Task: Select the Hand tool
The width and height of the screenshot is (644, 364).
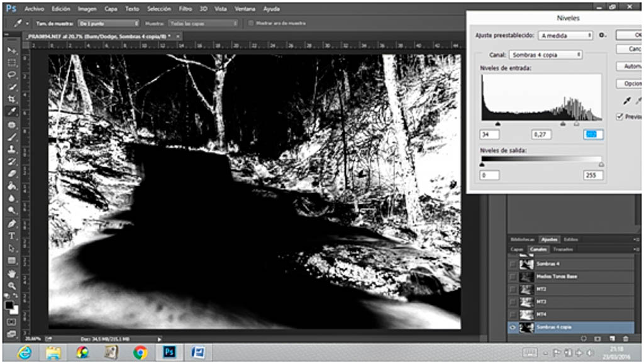Action: point(12,273)
